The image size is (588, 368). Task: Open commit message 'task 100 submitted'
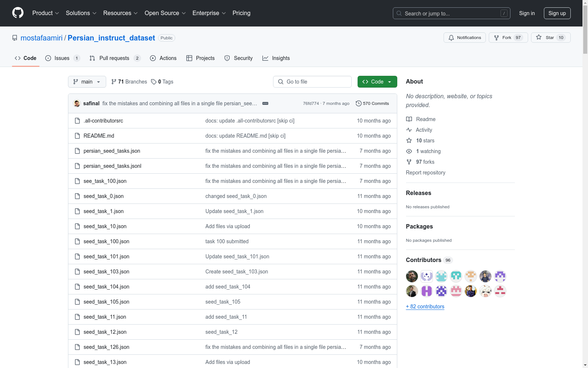pyautogui.click(x=227, y=241)
